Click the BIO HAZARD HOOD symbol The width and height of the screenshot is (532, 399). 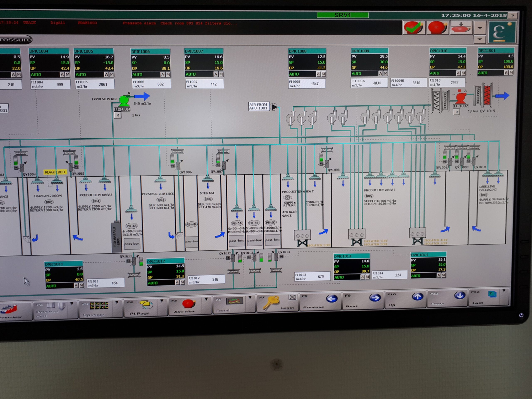[116, 237]
